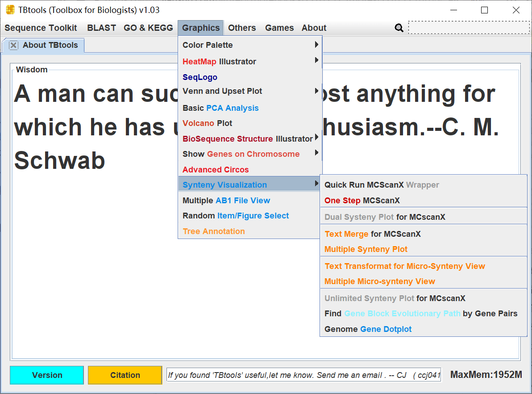Click the search input field

[x=469, y=28]
